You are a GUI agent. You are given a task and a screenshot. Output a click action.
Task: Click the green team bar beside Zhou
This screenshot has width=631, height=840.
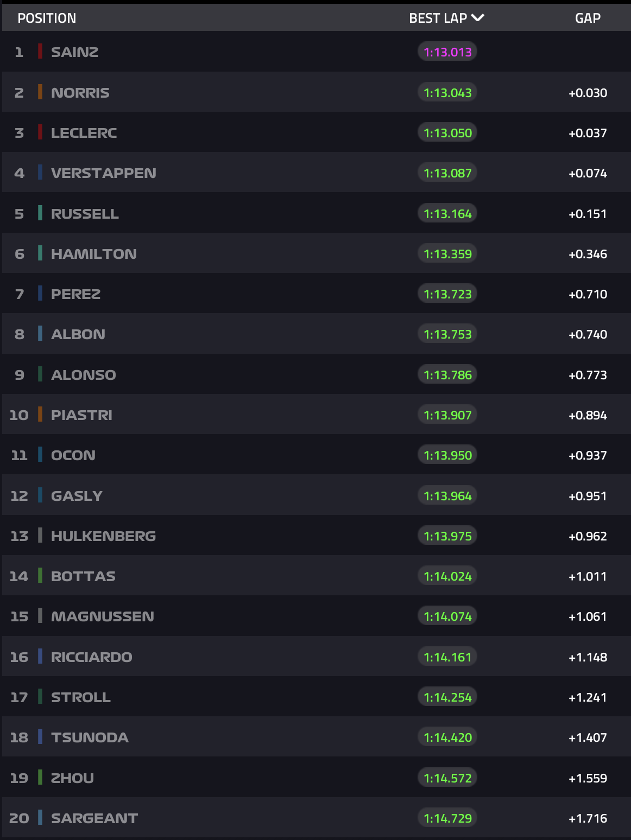pos(40,778)
